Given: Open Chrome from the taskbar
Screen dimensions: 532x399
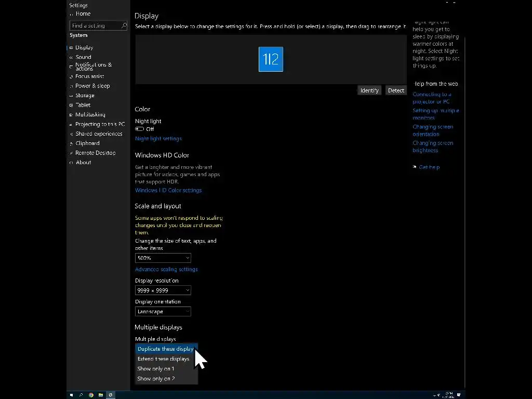Looking at the screenshot, I should pos(91,395).
